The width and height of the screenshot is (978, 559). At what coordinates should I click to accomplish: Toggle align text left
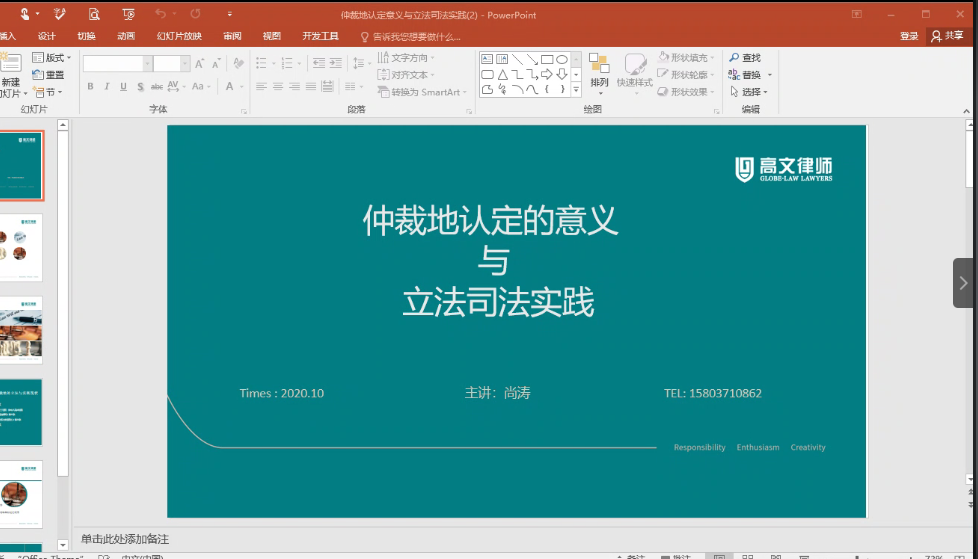[261, 86]
